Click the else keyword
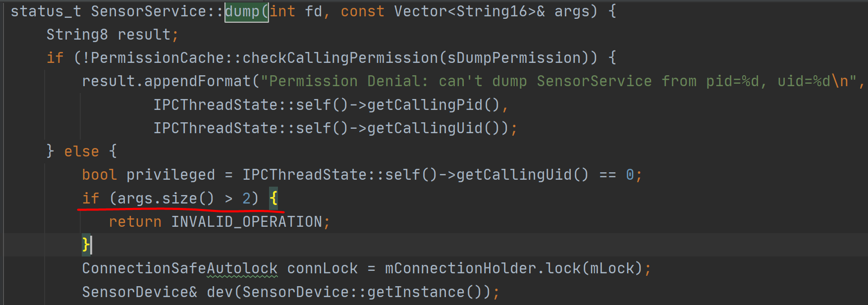 pyautogui.click(x=81, y=152)
